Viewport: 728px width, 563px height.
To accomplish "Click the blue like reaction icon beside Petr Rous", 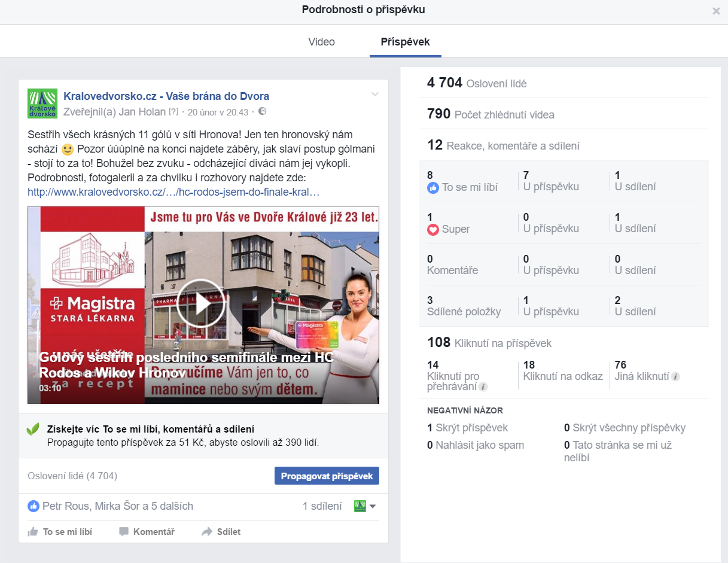I will [x=33, y=506].
